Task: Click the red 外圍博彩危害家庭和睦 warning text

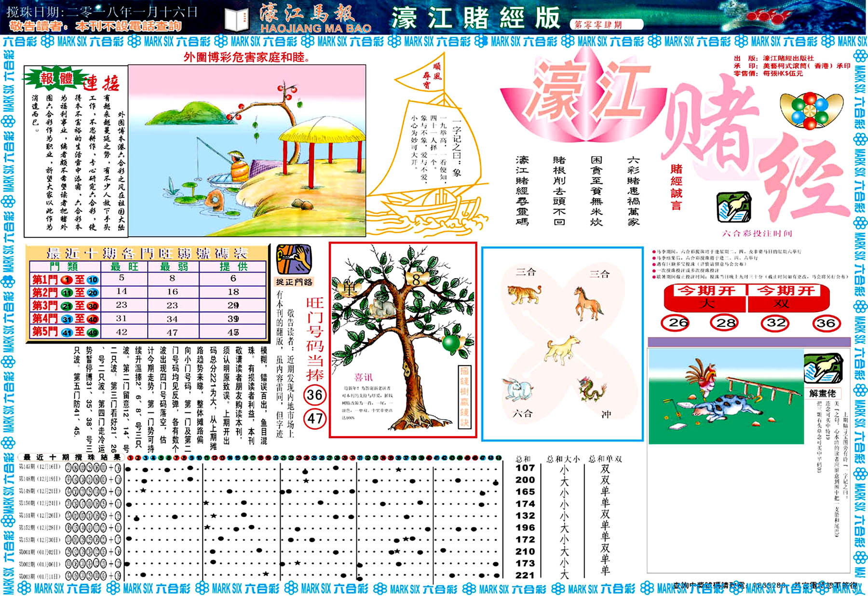Action: (246, 57)
